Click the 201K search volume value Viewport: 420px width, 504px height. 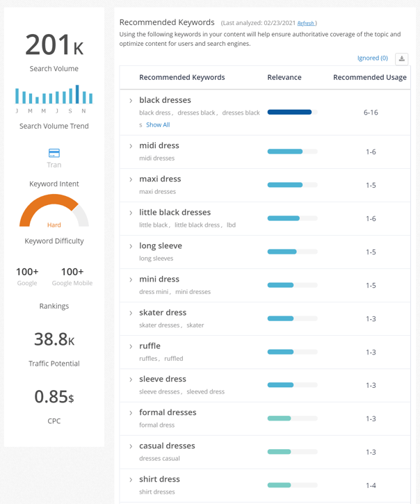point(54,45)
